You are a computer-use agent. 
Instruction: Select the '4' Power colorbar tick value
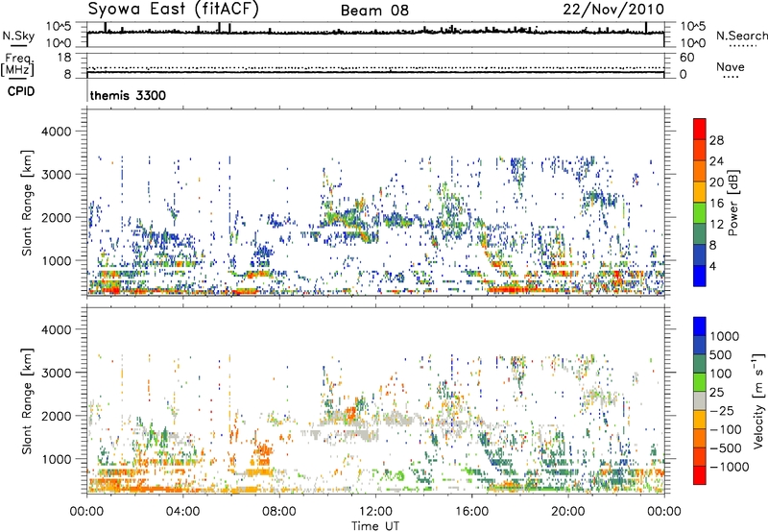[x=712, y=266]
